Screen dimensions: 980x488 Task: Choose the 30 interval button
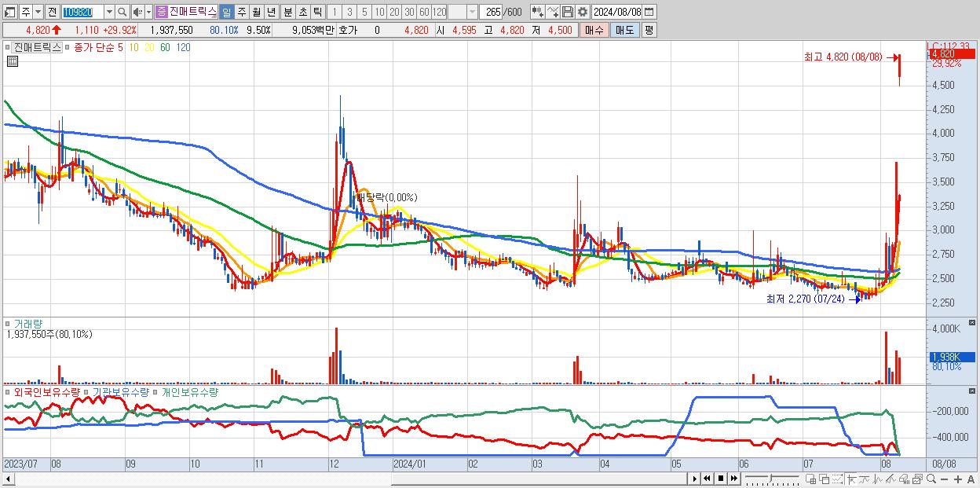409,12
